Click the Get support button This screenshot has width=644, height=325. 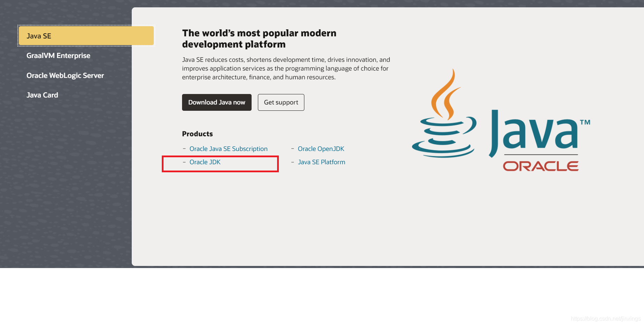[x=281, y=102]
